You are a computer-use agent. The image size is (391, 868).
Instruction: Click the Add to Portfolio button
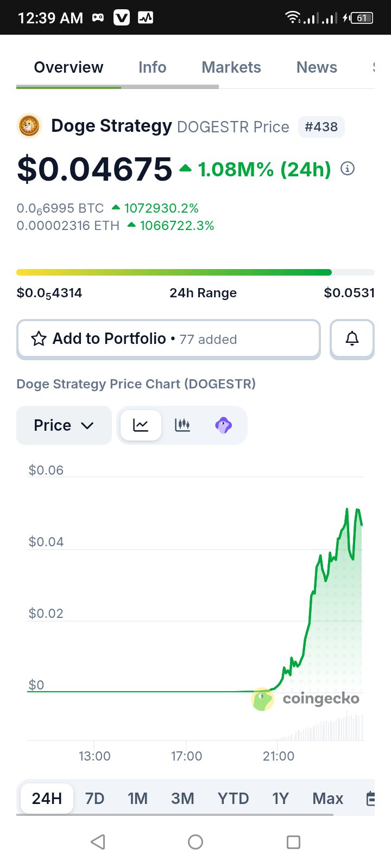click(x=168, y=339)
